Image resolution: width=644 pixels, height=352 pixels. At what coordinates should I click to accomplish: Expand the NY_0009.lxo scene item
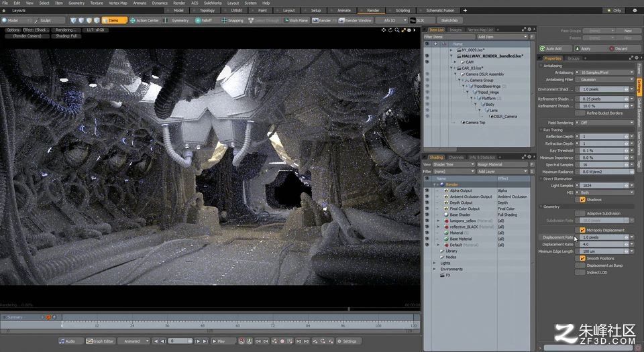[451, 50]
